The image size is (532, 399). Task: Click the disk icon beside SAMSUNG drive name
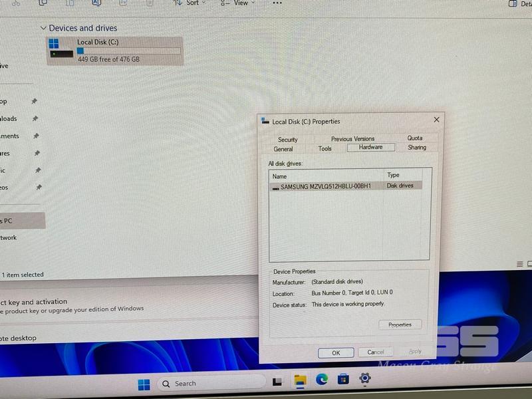point(275,188)
